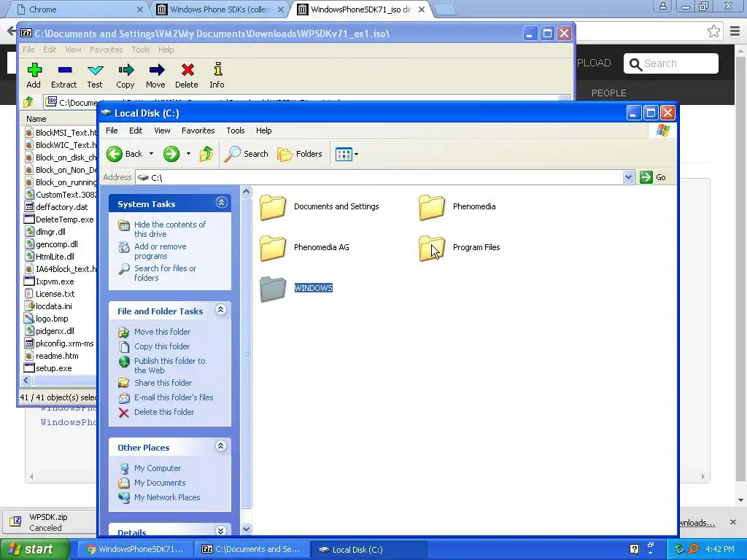Go up one folder in 7-Zip
747x560 pixels.
tap(28, 101)
